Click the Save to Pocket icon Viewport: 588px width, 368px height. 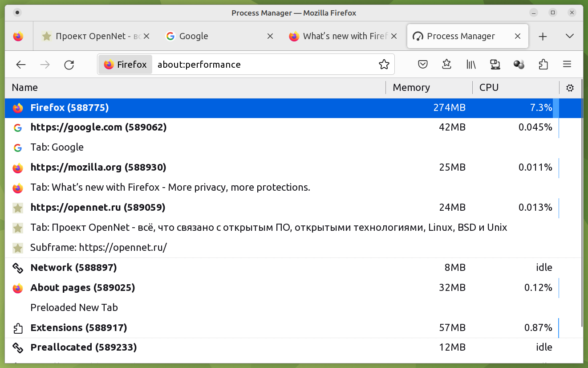[423, 65]
